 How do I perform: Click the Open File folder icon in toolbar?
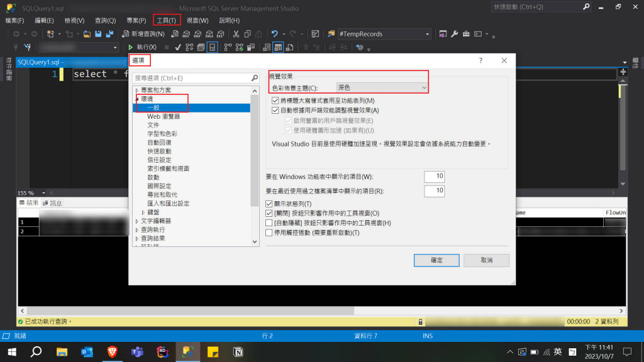coord(87,34)
